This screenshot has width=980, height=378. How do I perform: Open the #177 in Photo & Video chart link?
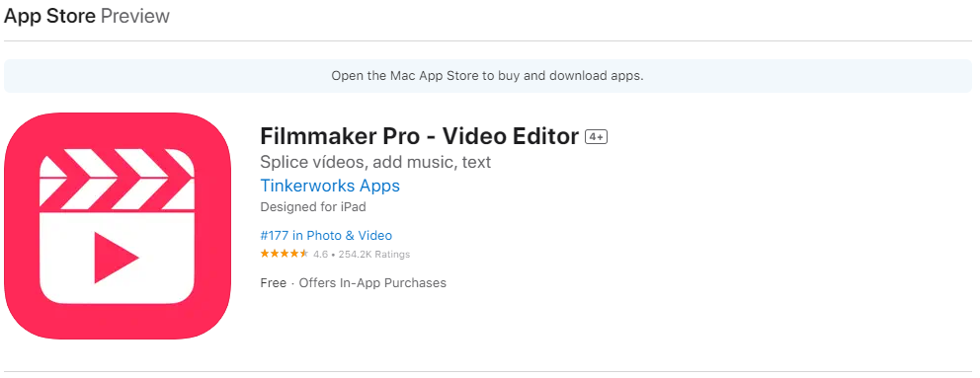point(326,236)
